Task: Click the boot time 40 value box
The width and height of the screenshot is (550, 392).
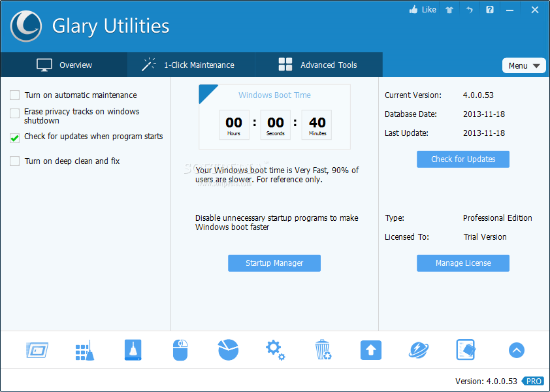Action: 317,125
